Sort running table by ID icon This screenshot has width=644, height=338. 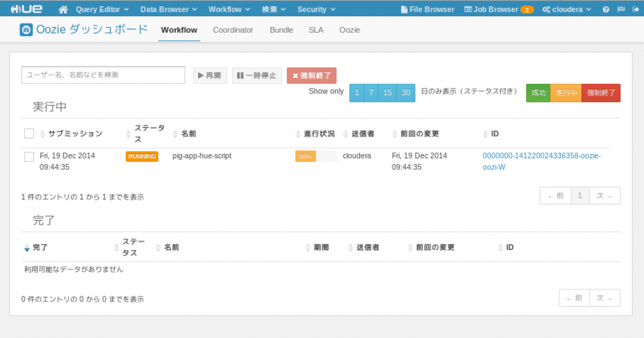click(x=486, y=133)
